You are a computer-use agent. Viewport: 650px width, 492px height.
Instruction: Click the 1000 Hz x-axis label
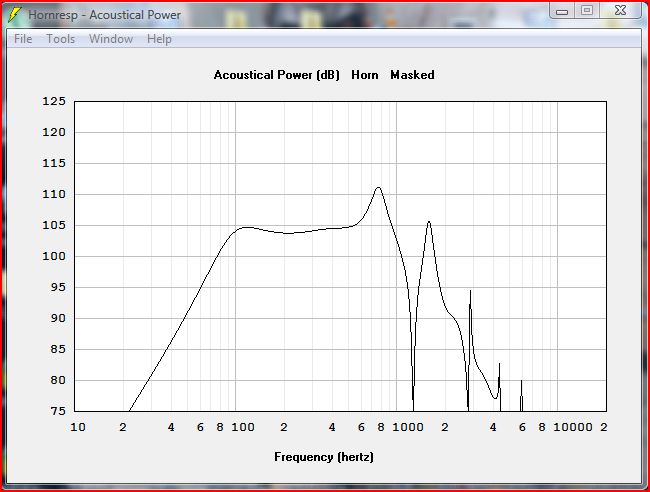408,427
